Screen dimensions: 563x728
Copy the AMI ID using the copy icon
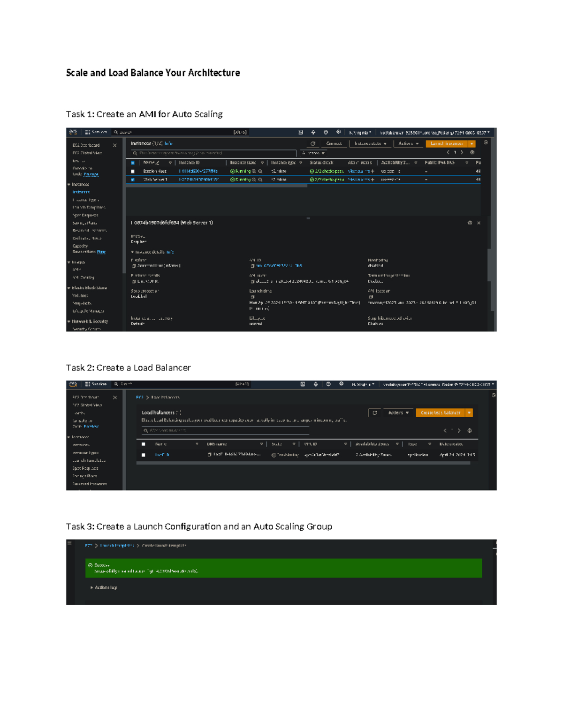point(253,265)
